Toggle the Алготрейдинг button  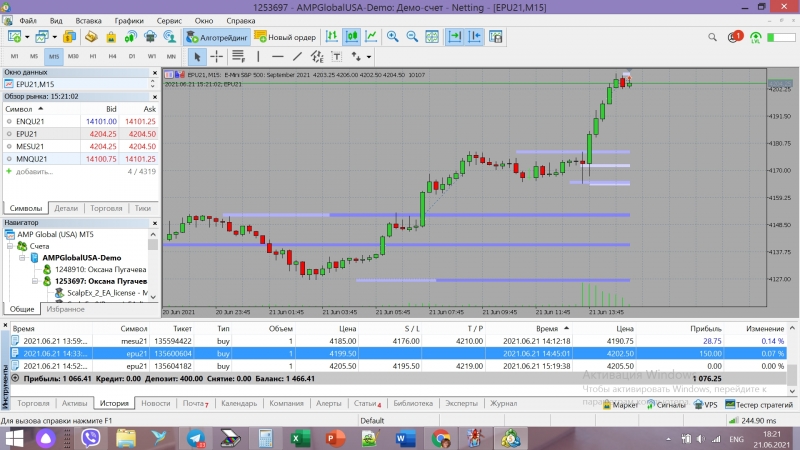point(217,37)
